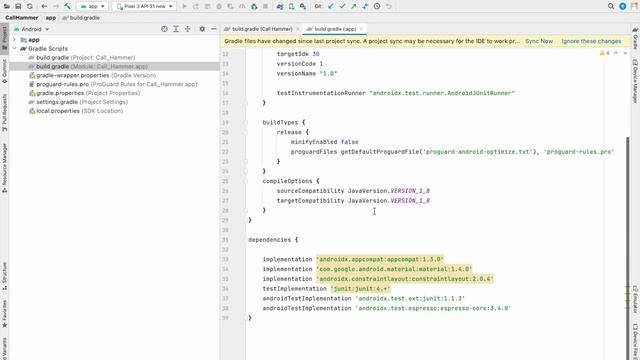Sync project with Gradle files elephant icon
This screenshot has height=360, width=640.
[280, 6]
